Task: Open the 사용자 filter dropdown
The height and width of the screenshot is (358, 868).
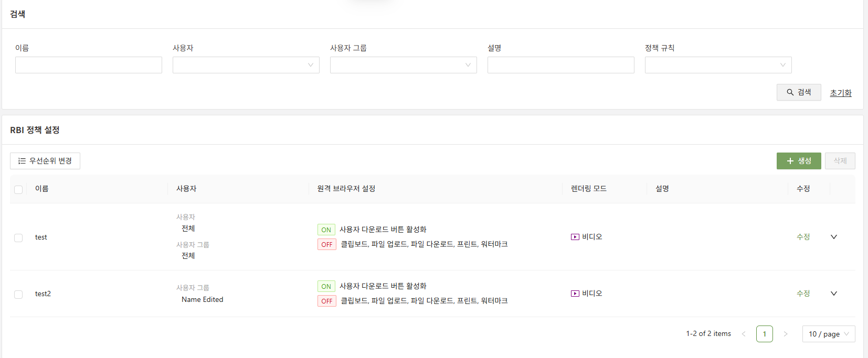Action: point(246,65)
